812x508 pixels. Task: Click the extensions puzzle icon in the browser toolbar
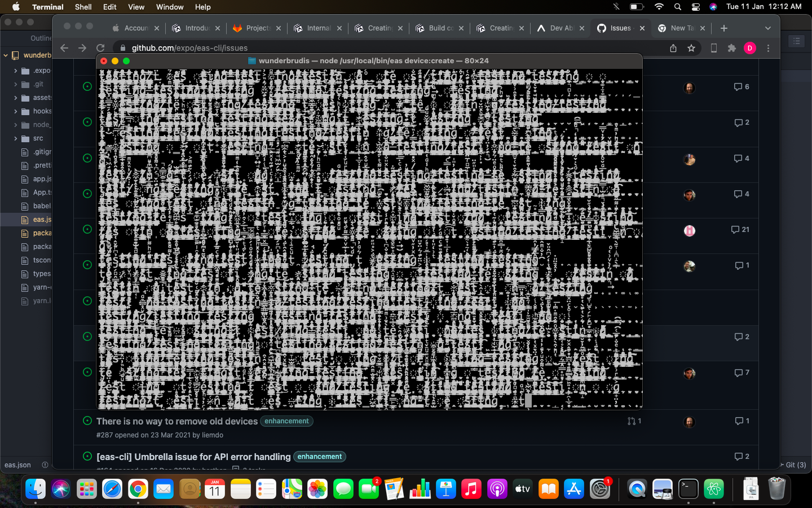pos(731,48)
